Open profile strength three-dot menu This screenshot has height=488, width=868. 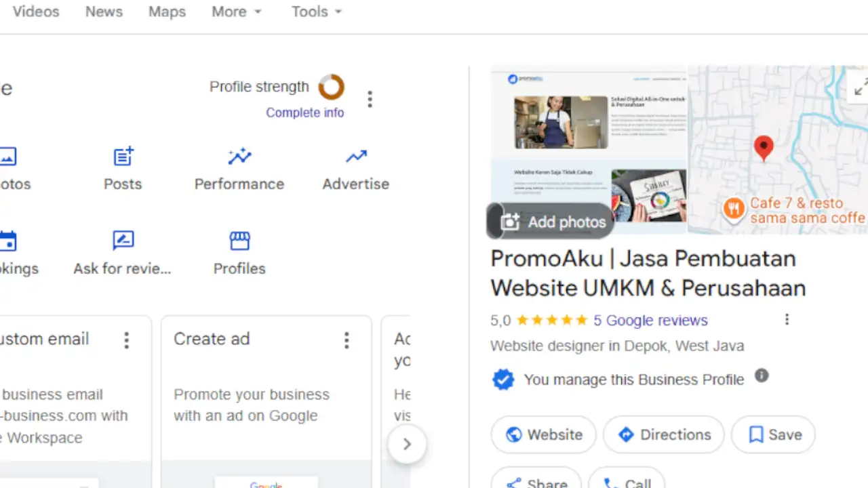370,100
